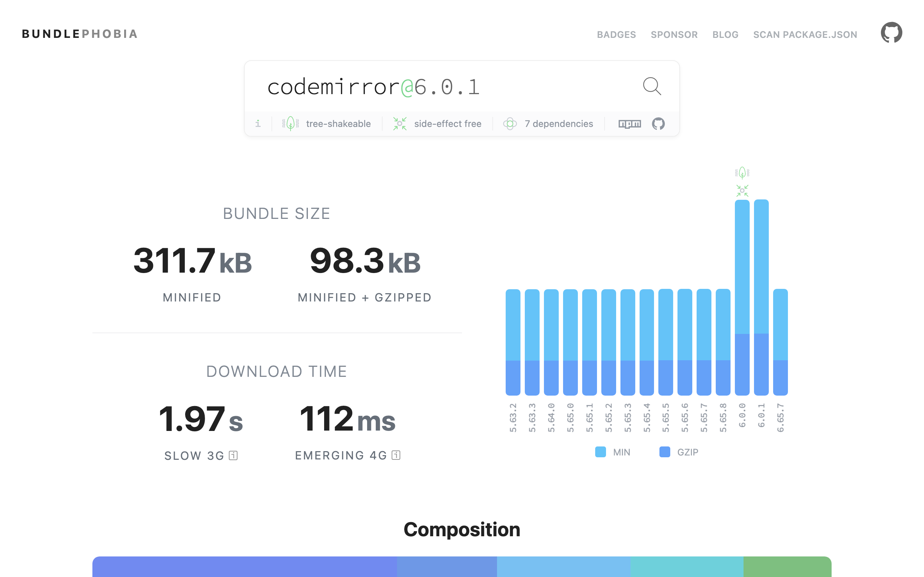
Task: Click the GitHub icon next to the npm icon
Action: pyautogui.click(x=658, y=123)
